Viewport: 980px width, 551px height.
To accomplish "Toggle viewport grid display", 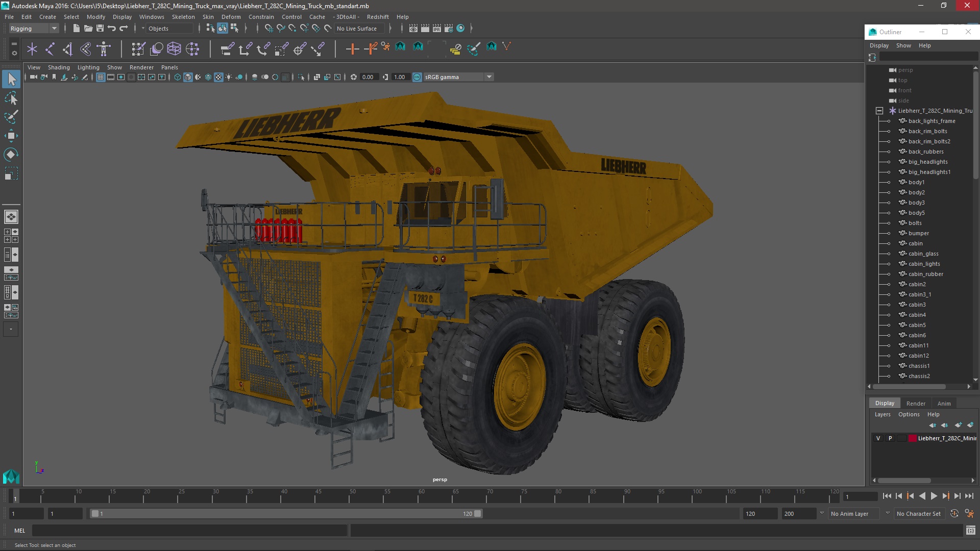I will [x=101, y=77].
